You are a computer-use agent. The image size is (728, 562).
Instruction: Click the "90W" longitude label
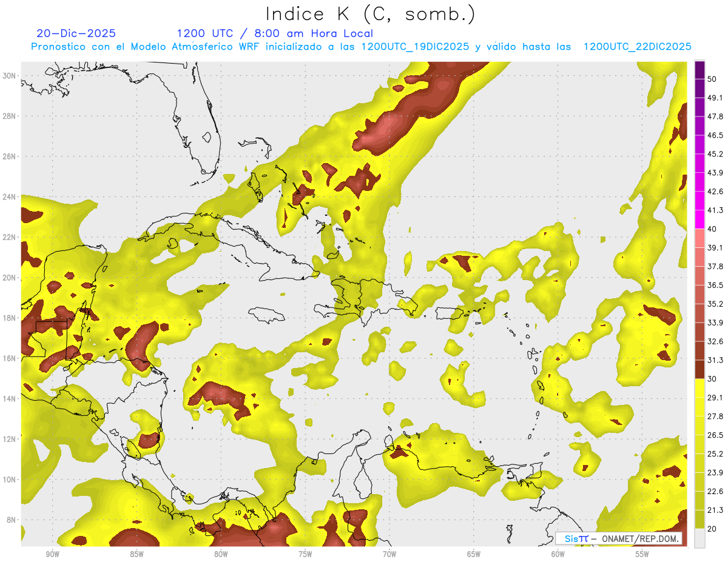[x=52, y=555]
